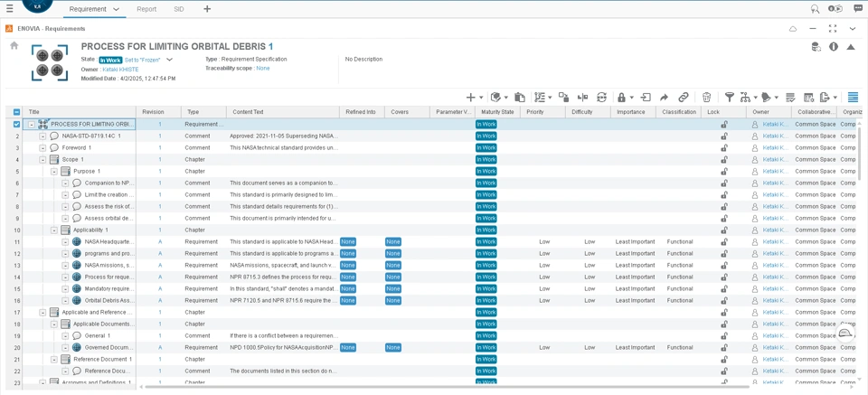Click the lock toggle in Purpose row
Viewport: 868px width, 395px height.
(724, 172)
